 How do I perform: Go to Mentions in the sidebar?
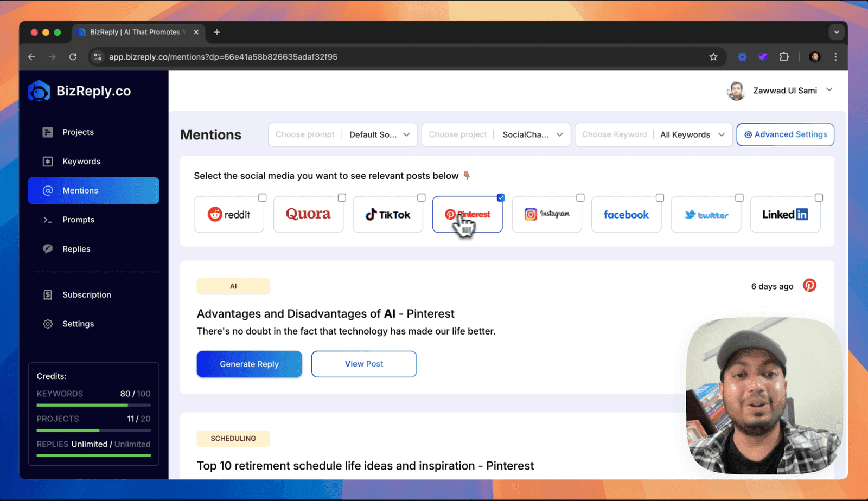(x=93, y=191)
